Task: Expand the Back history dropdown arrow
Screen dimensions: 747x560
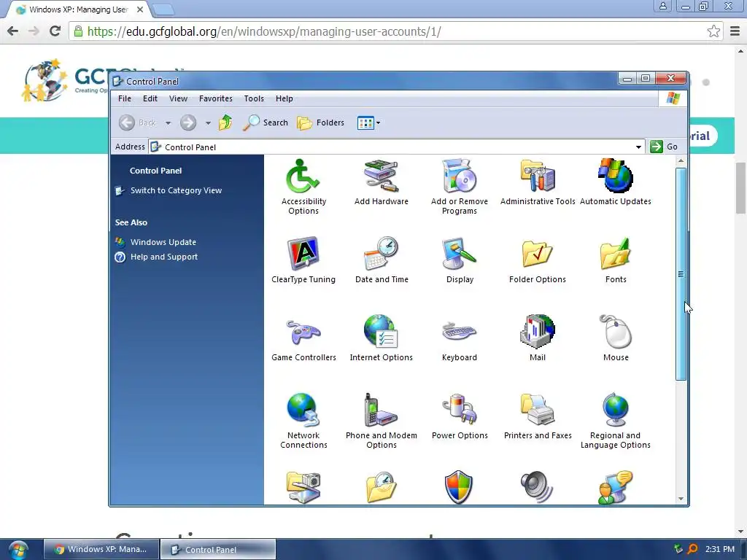Action: tap(168, 122)
